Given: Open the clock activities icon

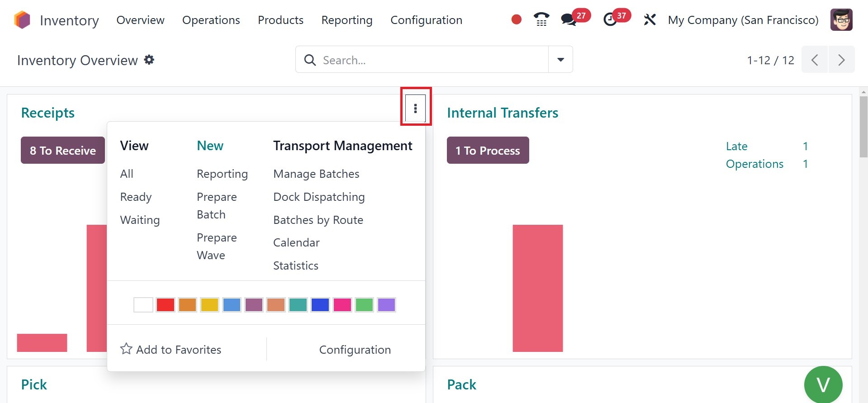Looking at the screenshot, I should pos(610,19).
